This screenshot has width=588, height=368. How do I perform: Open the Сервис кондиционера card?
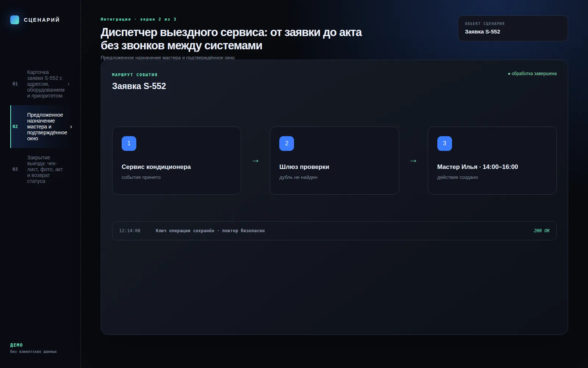pos(176,161)
